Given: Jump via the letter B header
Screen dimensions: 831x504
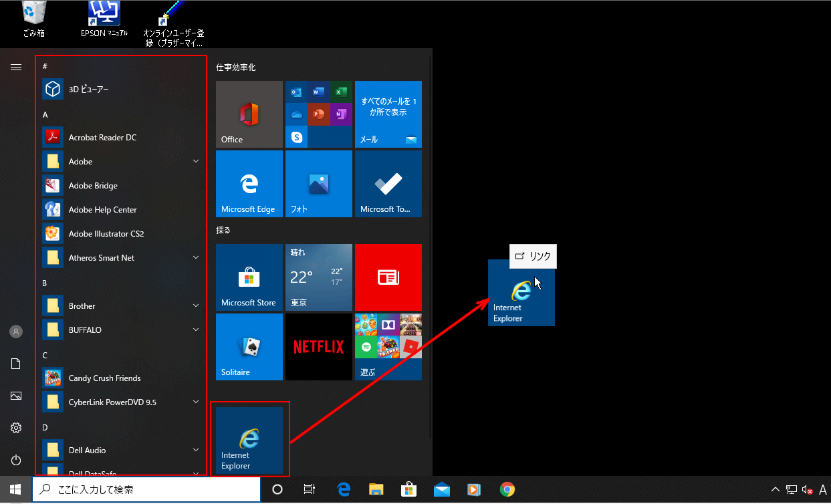Looking at the screenshot, I should tap(45, 283).
